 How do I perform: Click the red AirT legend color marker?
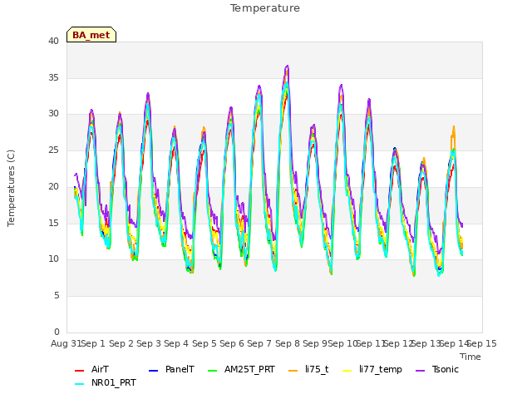[79, 371]
